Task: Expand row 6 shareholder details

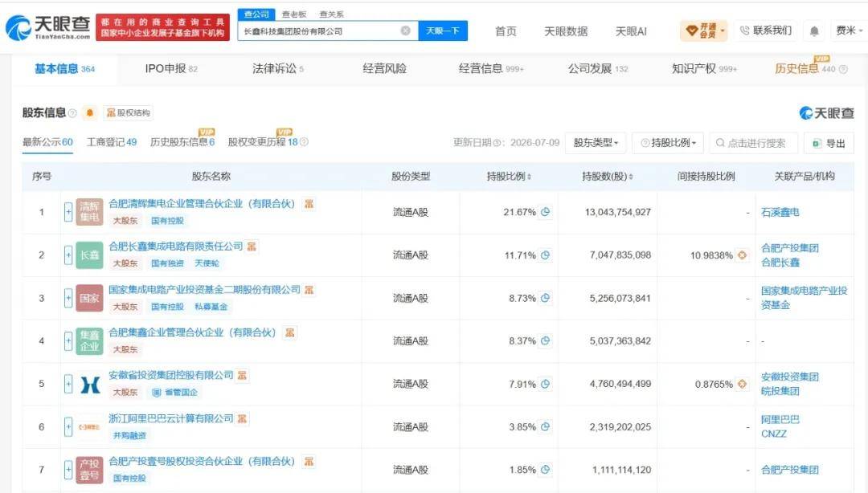Action: [68, 426]
